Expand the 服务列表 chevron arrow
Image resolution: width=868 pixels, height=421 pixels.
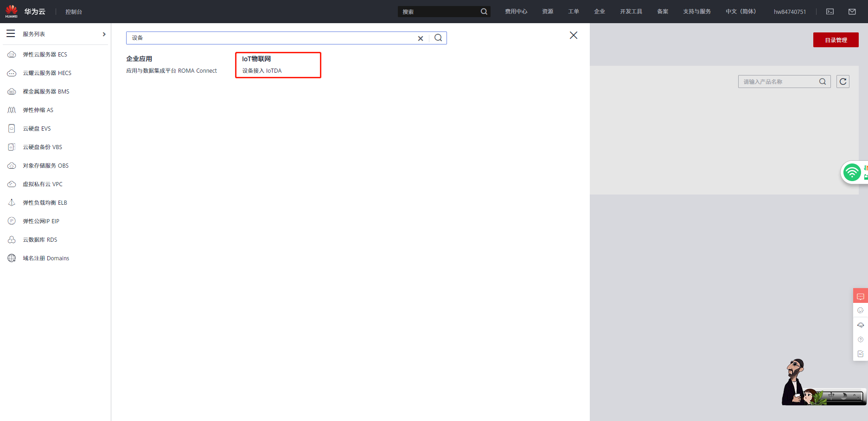(x=104, y=34)
